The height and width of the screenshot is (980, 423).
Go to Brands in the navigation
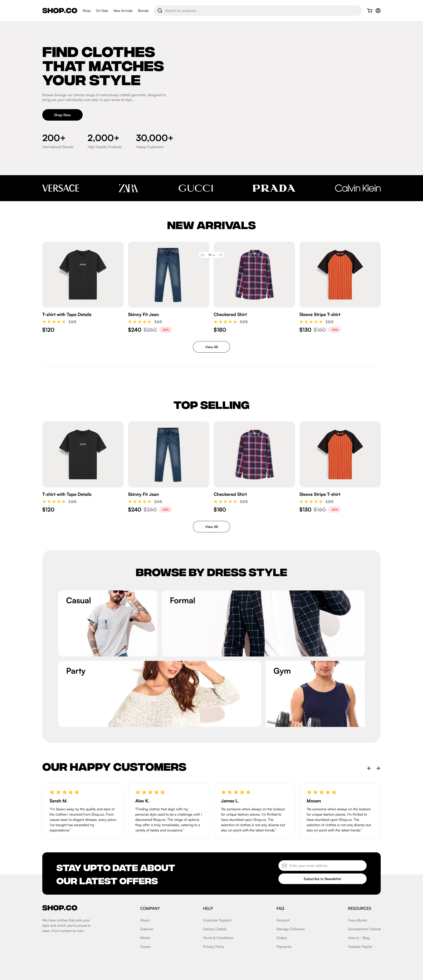tap(143, 11)
